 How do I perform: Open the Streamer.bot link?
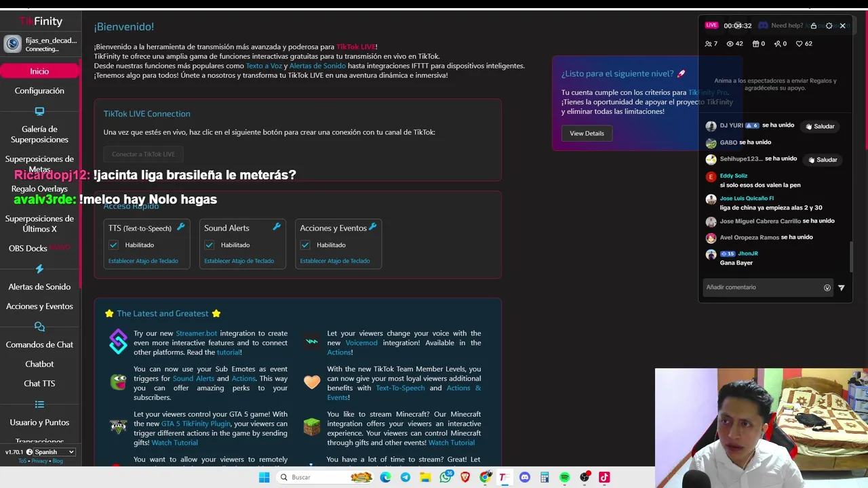tap(196, 333)
